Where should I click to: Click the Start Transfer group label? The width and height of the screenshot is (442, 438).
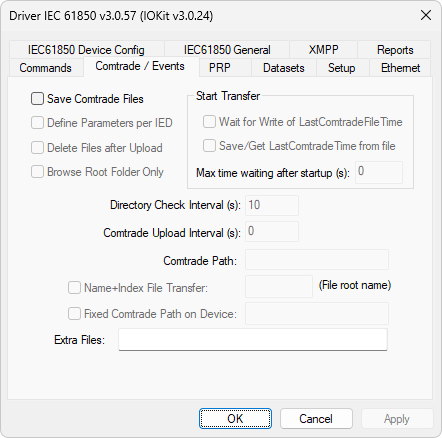(228, 96)
